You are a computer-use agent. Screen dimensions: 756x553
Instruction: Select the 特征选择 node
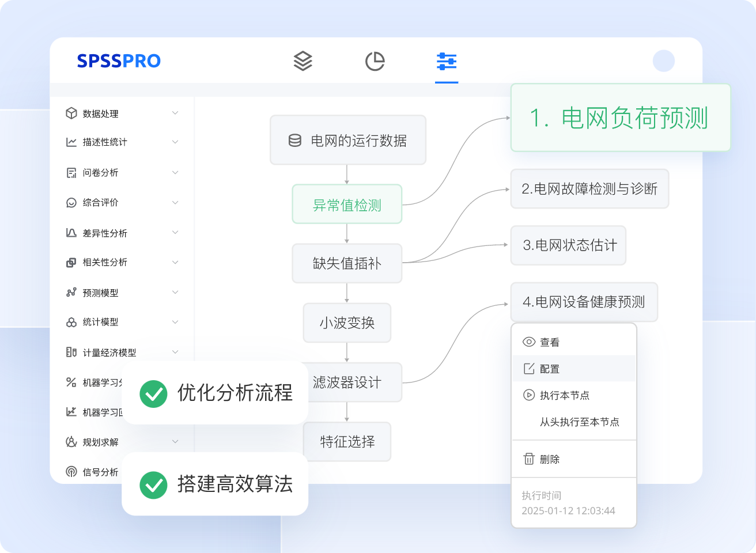point(347,442)
